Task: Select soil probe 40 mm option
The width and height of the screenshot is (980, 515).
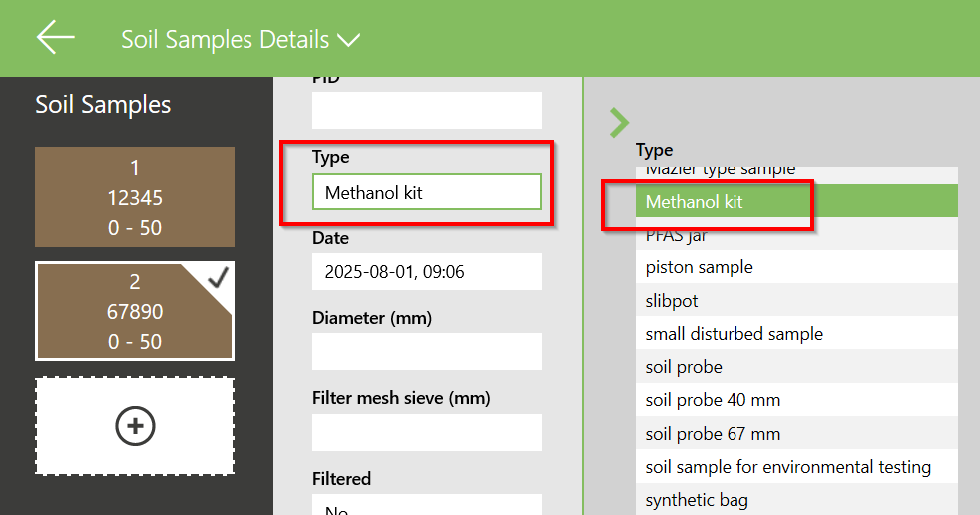Action: coord(795,400)
